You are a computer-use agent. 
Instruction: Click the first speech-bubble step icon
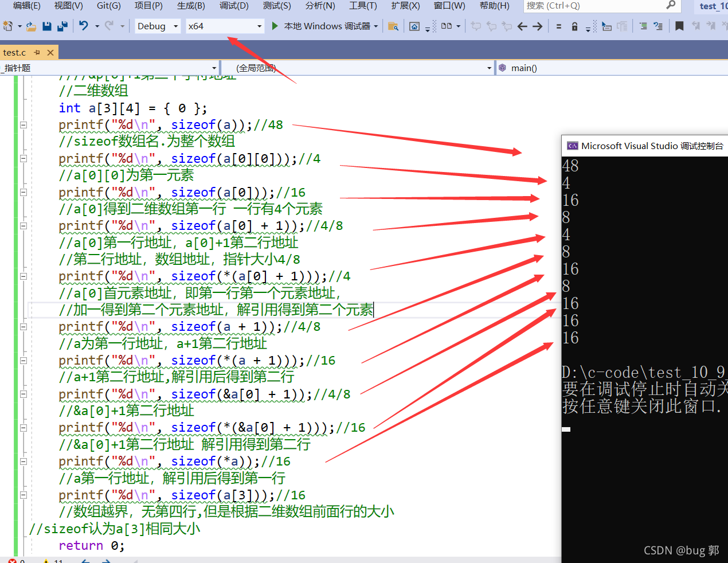click(476, 26)
